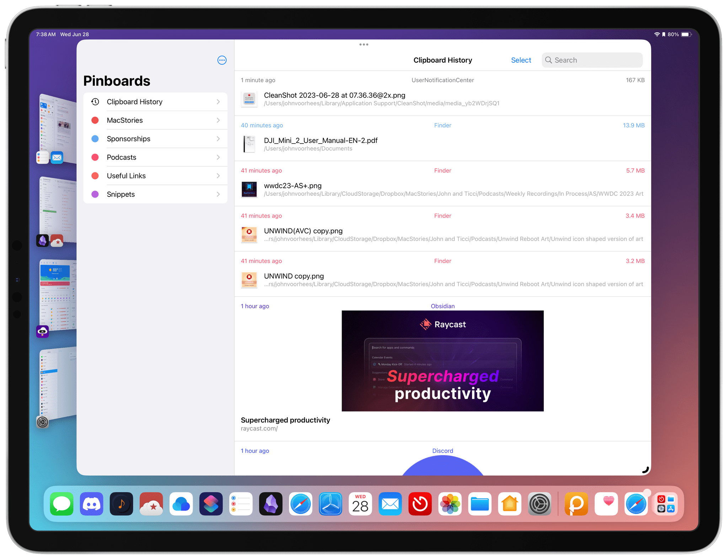Screen dimensions: 728x560
Task: Open Messages from the Dock
Action: pyautogui.click(x=62, y=504)
